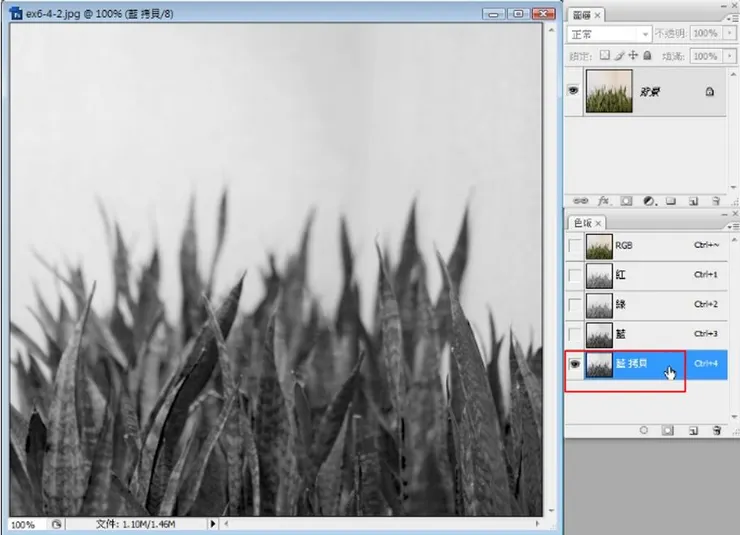Create new adjustment layer icon
Screen dimensions: 740x535
[x=648, y=201]
